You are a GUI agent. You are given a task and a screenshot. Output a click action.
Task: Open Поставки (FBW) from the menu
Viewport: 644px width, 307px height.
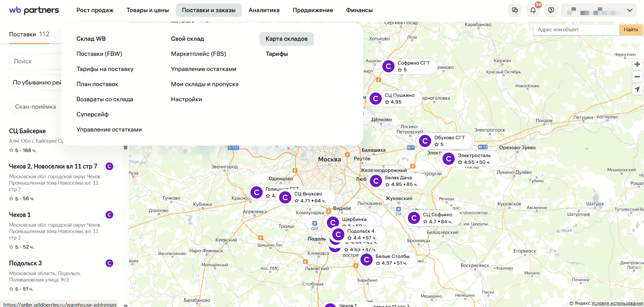tap(99, 54)
